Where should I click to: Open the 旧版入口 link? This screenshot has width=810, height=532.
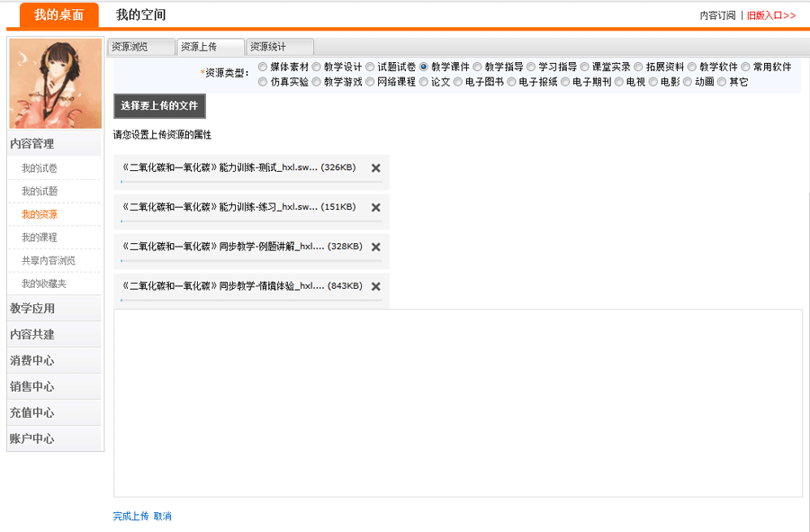point(771,15)
